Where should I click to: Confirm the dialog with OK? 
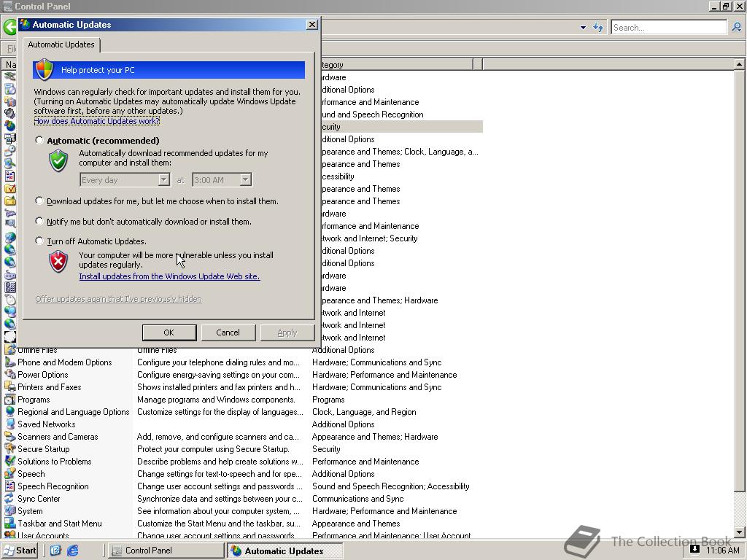(x=169, y=332)
